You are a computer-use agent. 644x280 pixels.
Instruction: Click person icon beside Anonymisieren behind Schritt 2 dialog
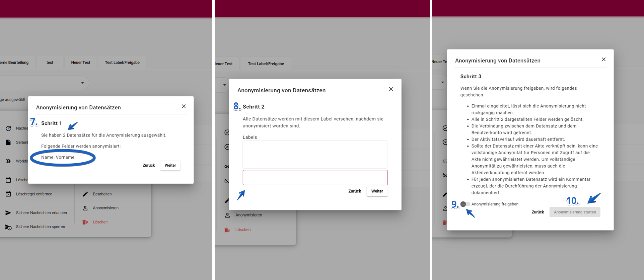(x=227, y=215)
